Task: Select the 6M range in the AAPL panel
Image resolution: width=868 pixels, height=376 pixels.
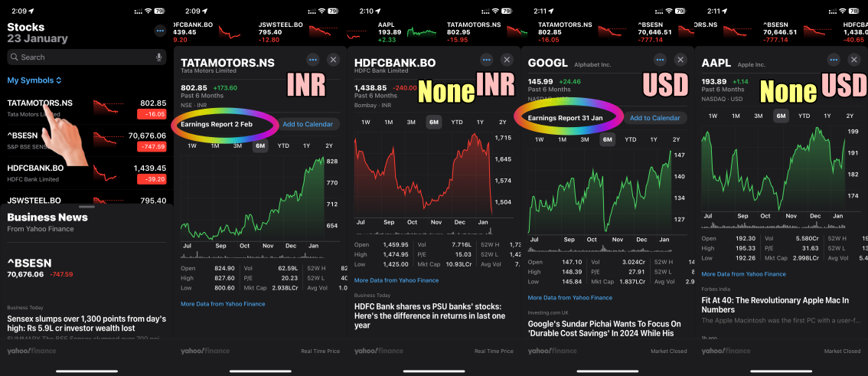Action: pyautogui.click(x=781, y=116)
